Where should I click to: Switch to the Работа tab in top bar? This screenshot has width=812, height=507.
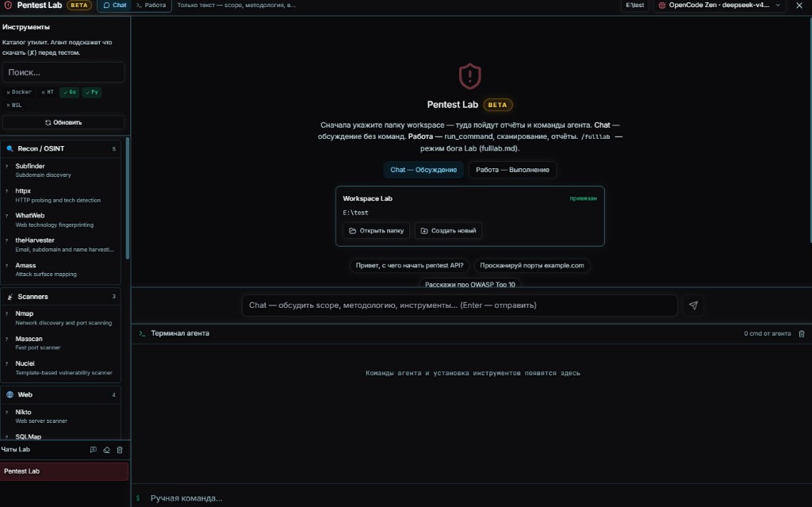(x=151, y=6)
